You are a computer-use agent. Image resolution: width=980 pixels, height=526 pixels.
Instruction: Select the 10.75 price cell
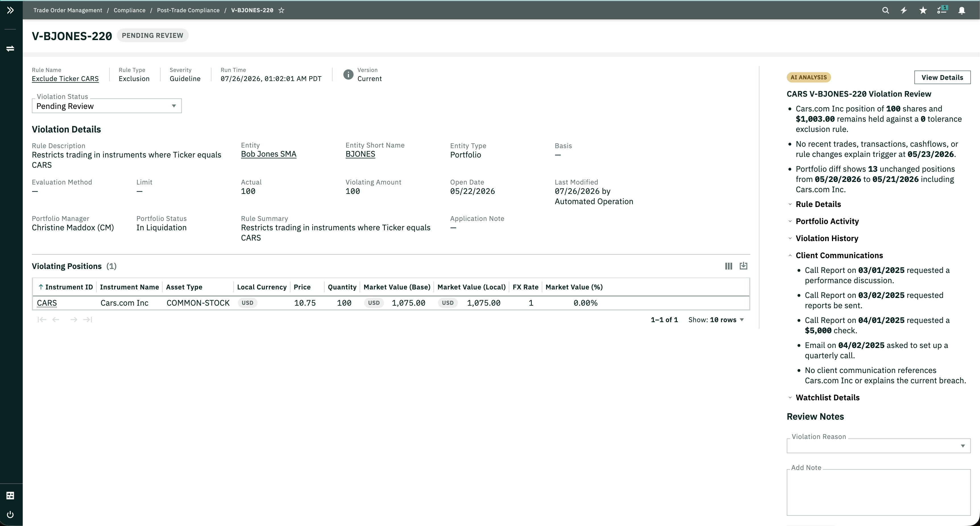(x=305, y=303)
